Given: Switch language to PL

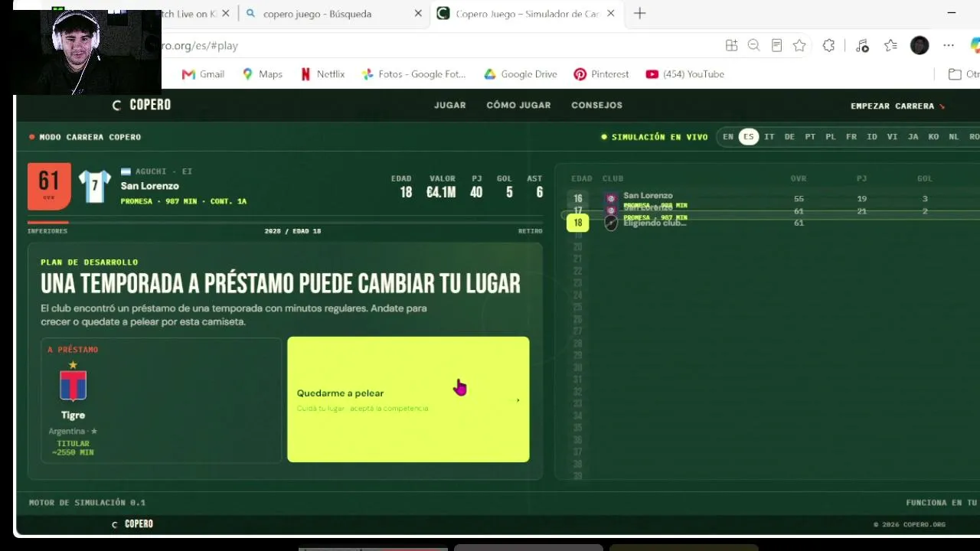Looking at the screenshot, I should click(831, 137).
